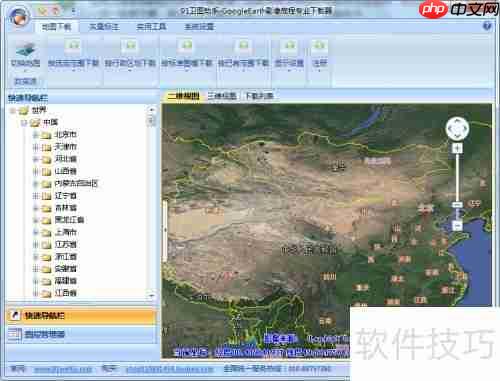The height and width of the screenshot is (381, 500).
Task: Click the 按行政区划下载 ribbon icon
Action: tap(130, 46)
